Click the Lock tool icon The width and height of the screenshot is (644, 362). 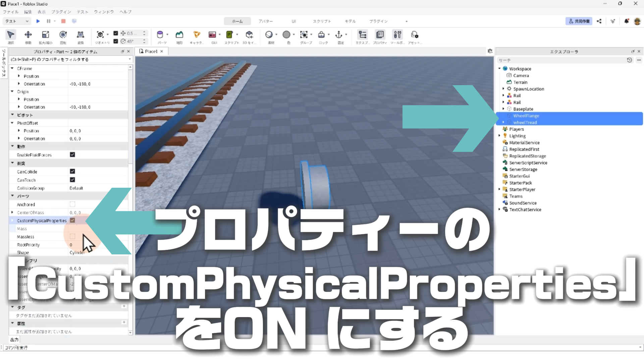(x=321, y=35)
